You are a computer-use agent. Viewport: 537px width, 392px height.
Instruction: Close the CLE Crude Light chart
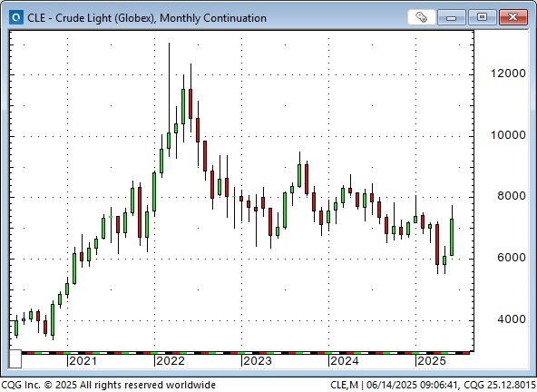click(513, 17)
